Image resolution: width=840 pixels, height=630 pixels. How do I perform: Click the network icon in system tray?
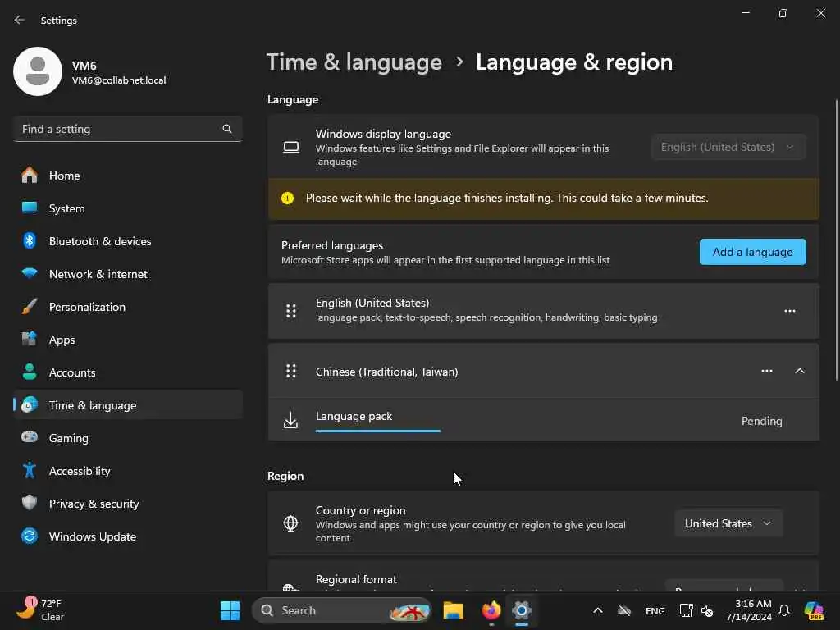686,610
